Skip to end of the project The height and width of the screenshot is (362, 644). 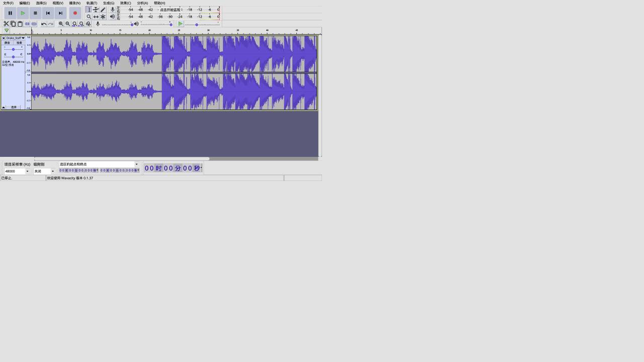click(60, 13)
